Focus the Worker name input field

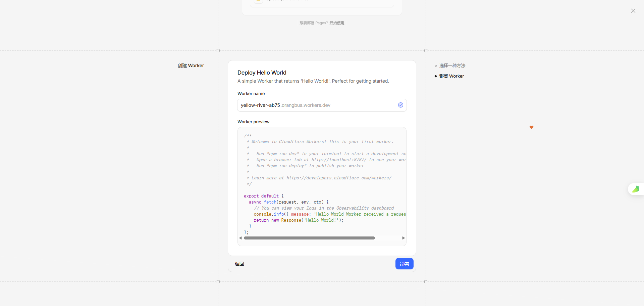pyautogui.click(x=315, y=105)
